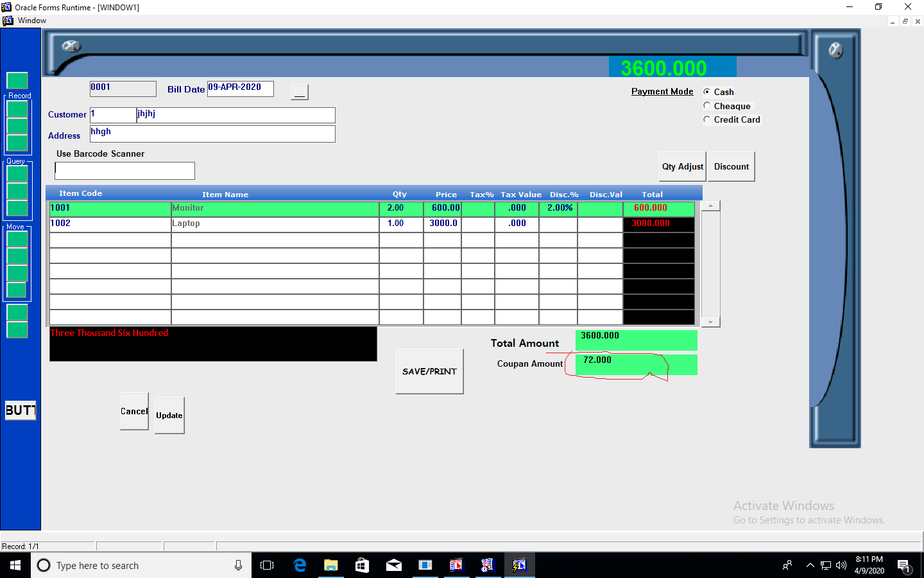Open the Window menu
Viewport: 924px width, 578px height.
pos(32,21)
